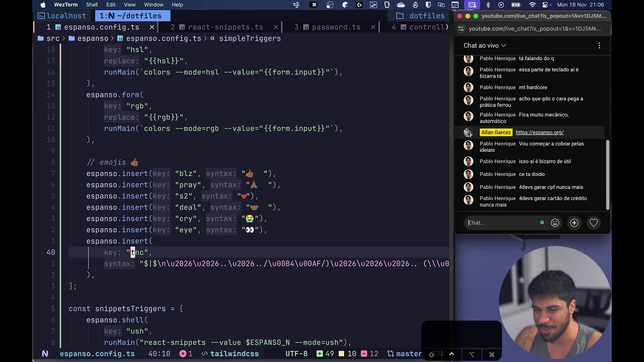The width and height of the screenshot is (644, 362).
Task: Click the live chat popup URL bar
Action: 535,29
